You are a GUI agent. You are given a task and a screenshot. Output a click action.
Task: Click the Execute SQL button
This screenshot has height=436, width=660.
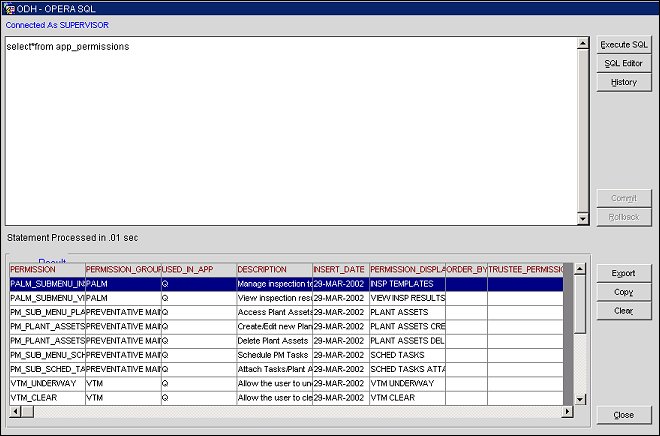tap(623, 45)
